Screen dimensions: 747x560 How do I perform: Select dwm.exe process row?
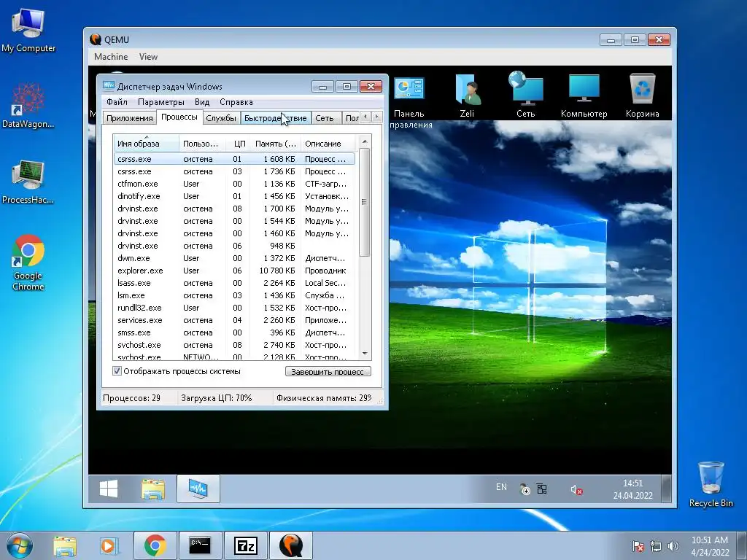pos(234,258)
